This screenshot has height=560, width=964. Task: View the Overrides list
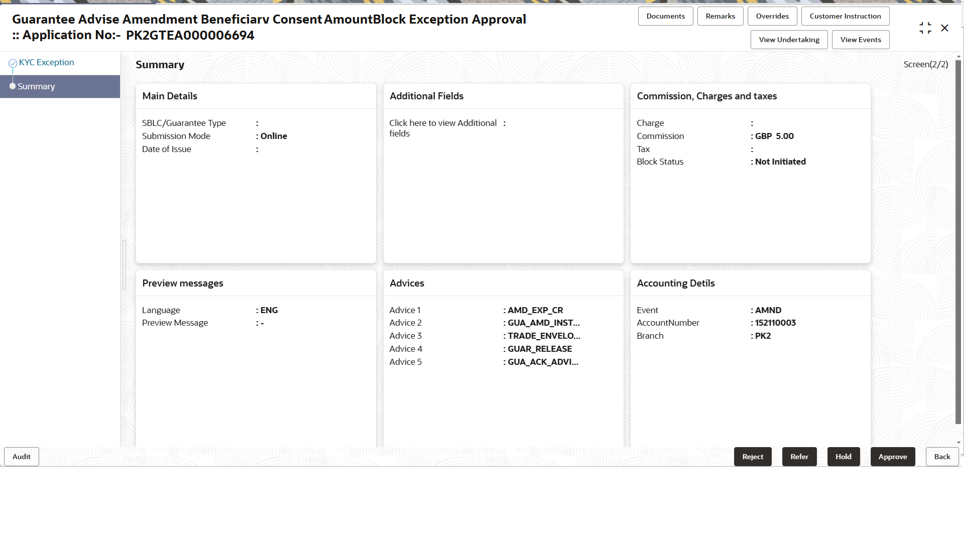772,16
